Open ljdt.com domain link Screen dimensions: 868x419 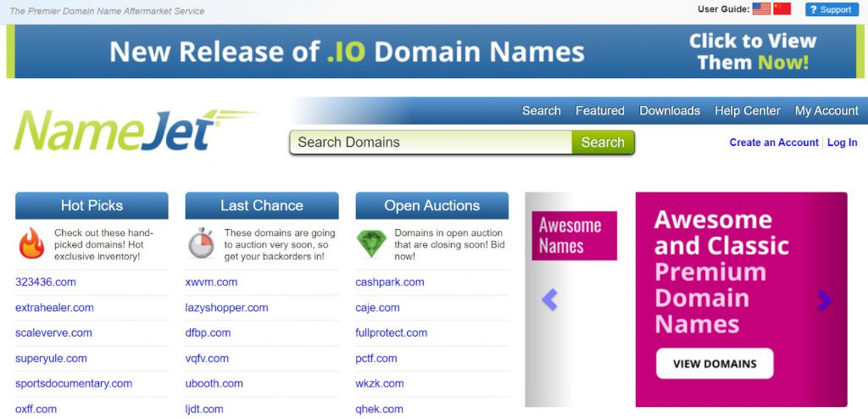(x=204, y=410)
